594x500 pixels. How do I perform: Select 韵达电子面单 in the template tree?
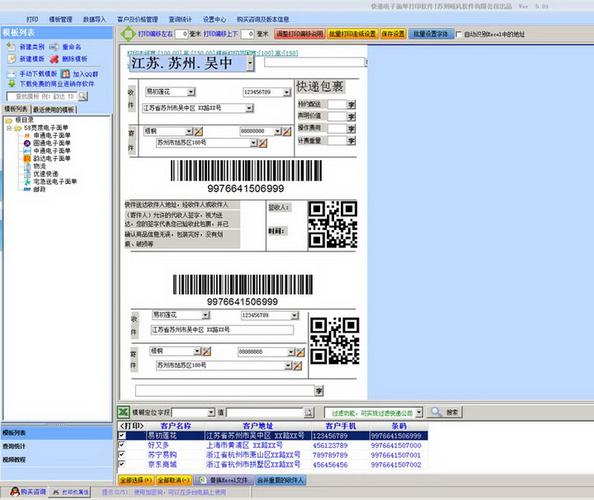tap(52, 158)
